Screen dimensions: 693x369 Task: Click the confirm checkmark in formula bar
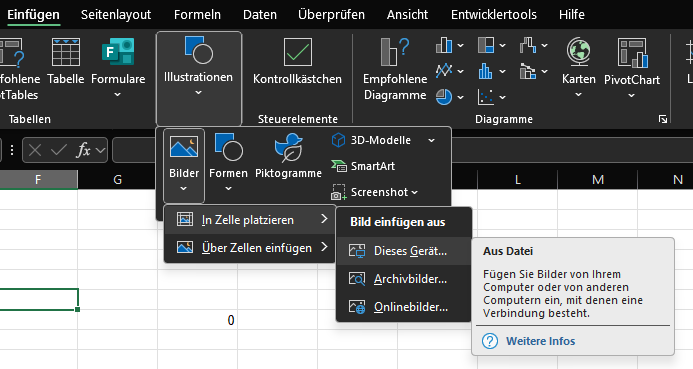coord(59,151)
